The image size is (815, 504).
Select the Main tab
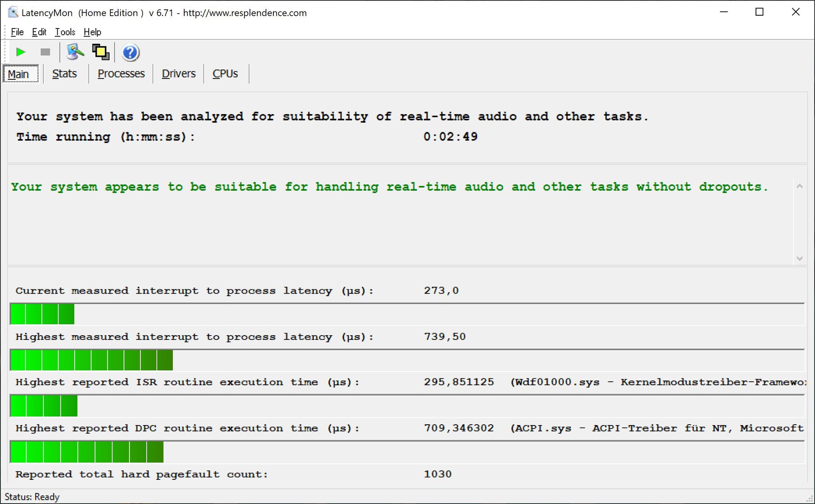coord(19,74)
